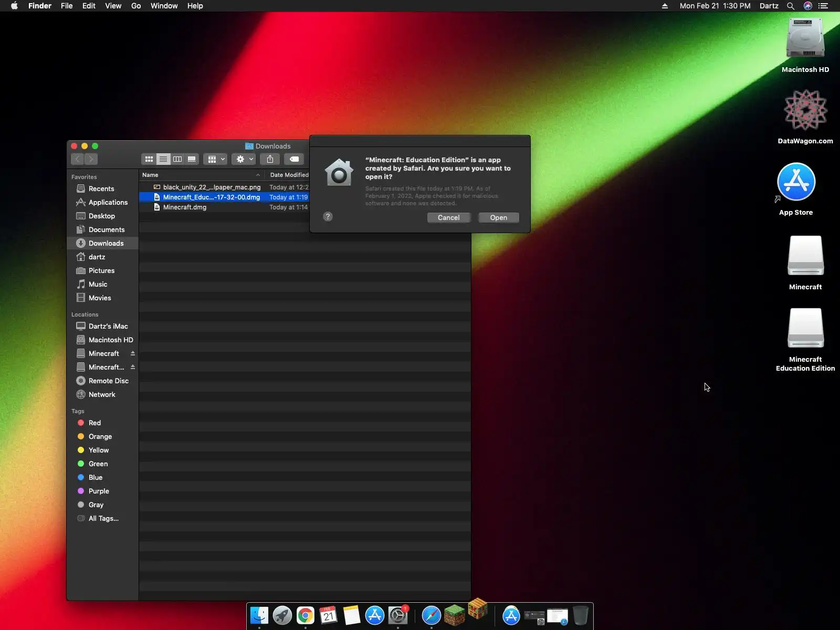This screenshot has width=840, height=630.
Task: Eject the Minecraft volume in Finder sidebar
Action: 133,353
